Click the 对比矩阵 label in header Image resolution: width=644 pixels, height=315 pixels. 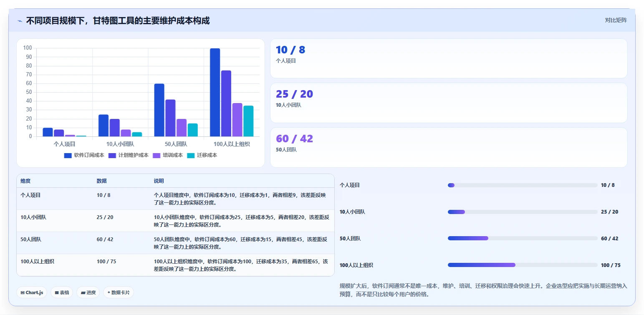[616, 20]
